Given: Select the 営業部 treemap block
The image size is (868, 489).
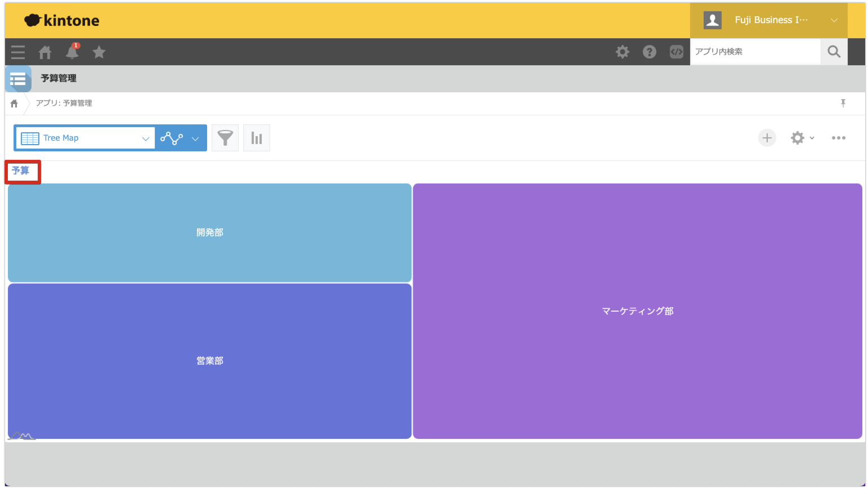Looking at the screenshot, I should pyautogui.click(x=210, y=361).
